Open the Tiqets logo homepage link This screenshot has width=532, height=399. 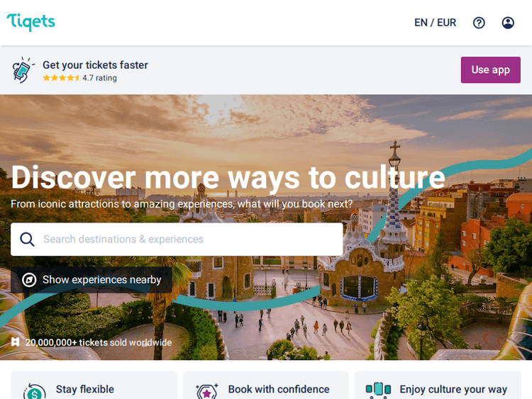31,22
